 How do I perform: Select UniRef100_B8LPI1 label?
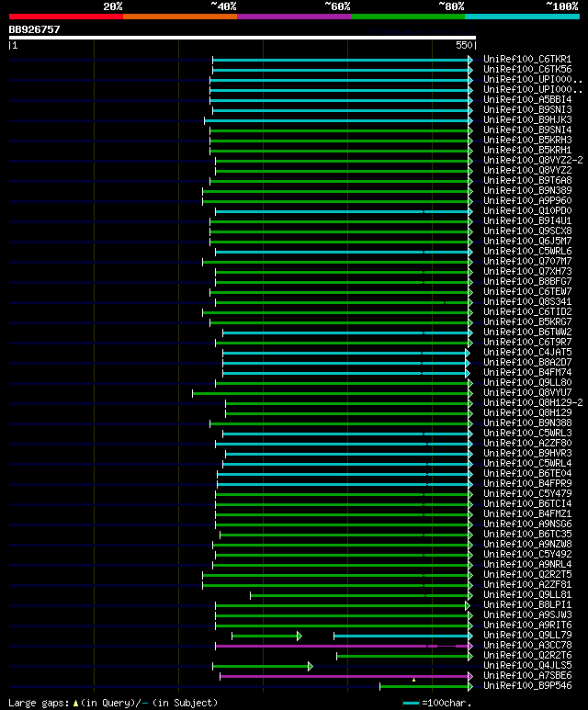coord(527,605)
